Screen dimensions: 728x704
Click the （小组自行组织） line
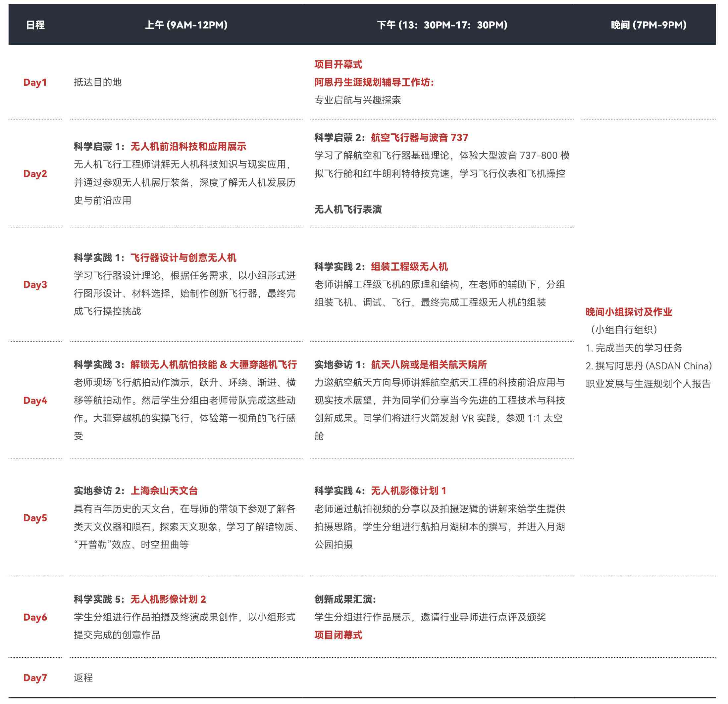point(624,330)
